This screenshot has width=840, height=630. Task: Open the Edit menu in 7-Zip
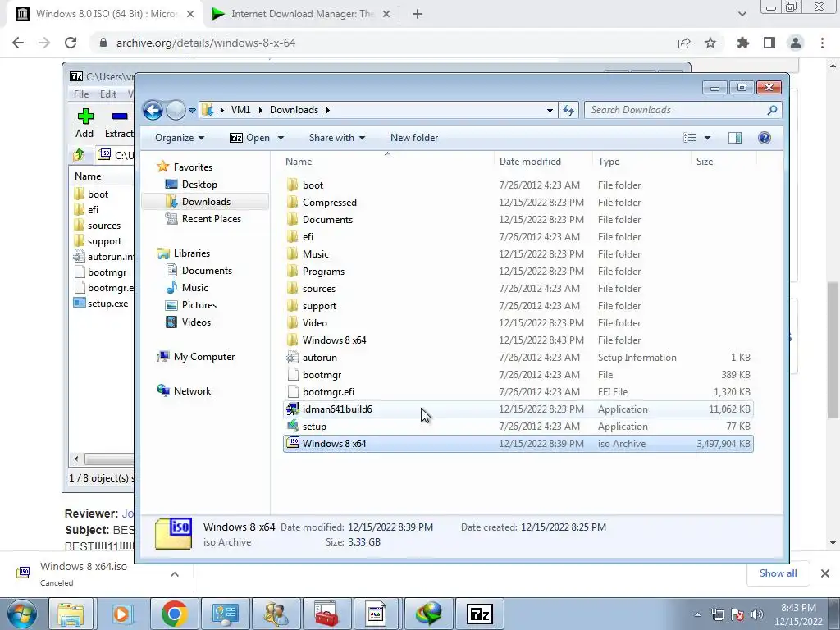coord(108,94)
